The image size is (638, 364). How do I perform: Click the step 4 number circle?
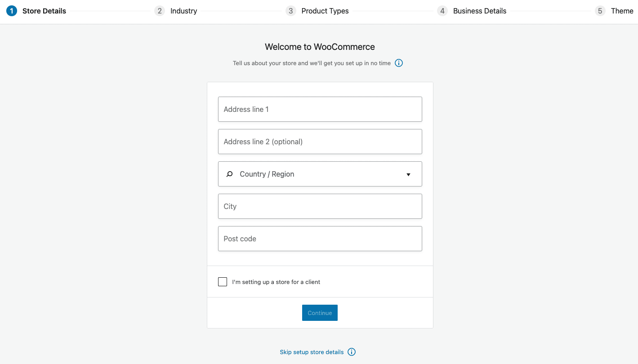click(442, 11)
